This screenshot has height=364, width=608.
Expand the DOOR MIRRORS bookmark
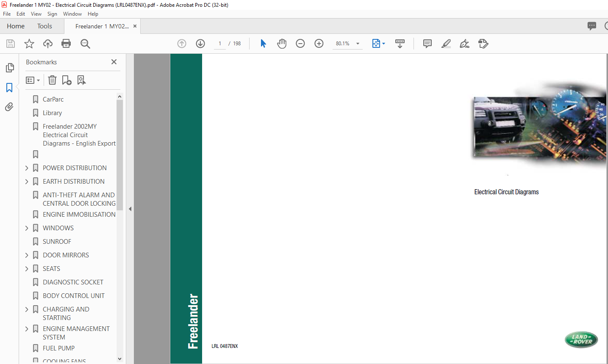pyautogui.click(x=27, y=255)
